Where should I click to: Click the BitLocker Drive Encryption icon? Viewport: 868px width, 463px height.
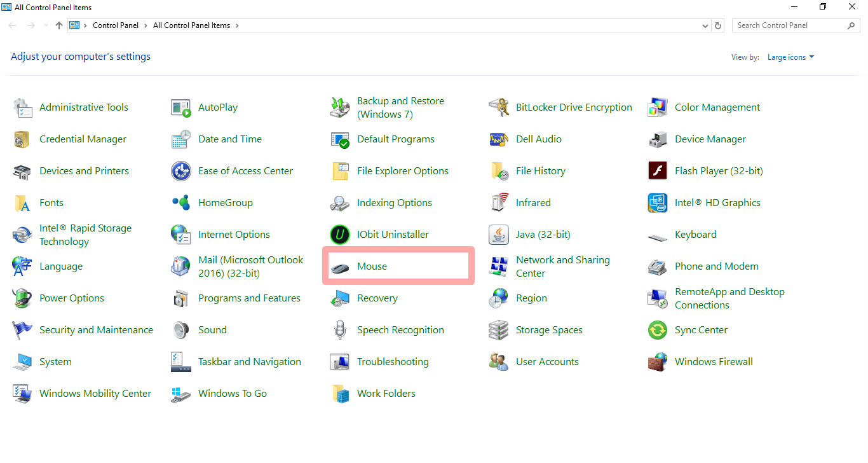tap(499, 107)
